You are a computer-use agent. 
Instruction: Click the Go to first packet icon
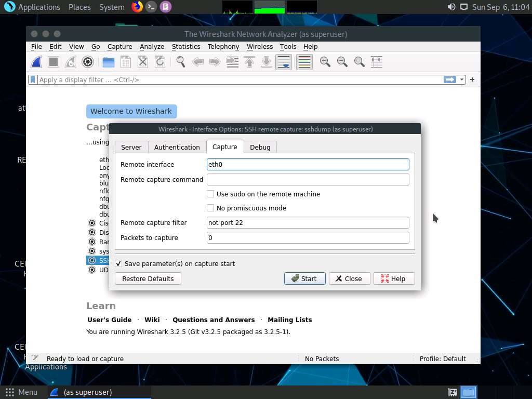pyautogui.click(x=250, y=62)
